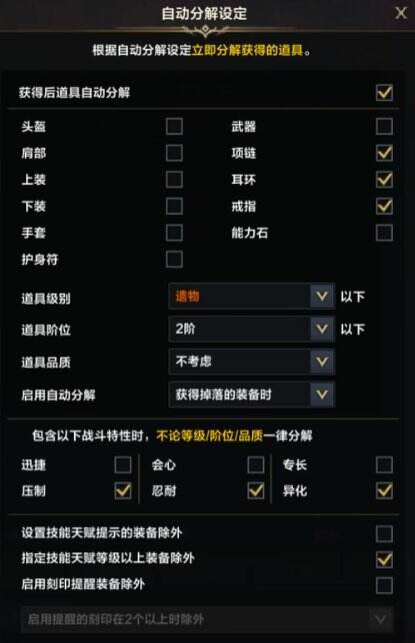Tick the 护身符 checkbox
The image size is (415, 643).
[174, 259]
